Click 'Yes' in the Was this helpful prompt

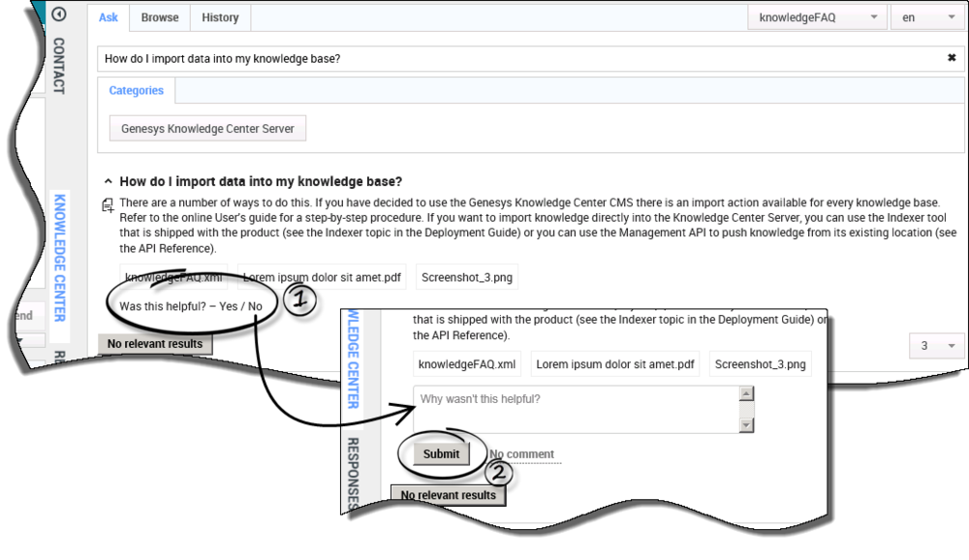point(230,306)
